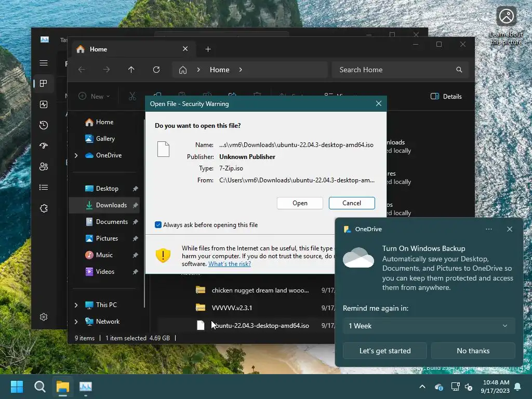
Task: Click Let's get started in OneDrive prompt
Action: [x=385, y=351]
